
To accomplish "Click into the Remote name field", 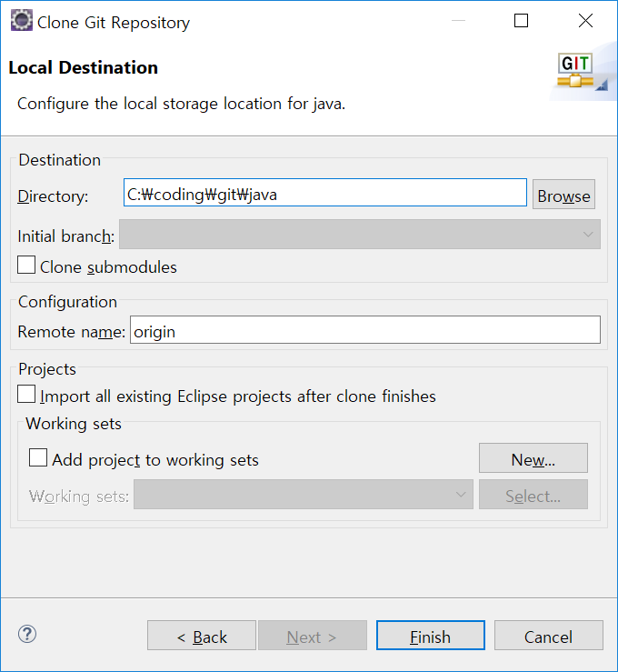I will (365, 331).
